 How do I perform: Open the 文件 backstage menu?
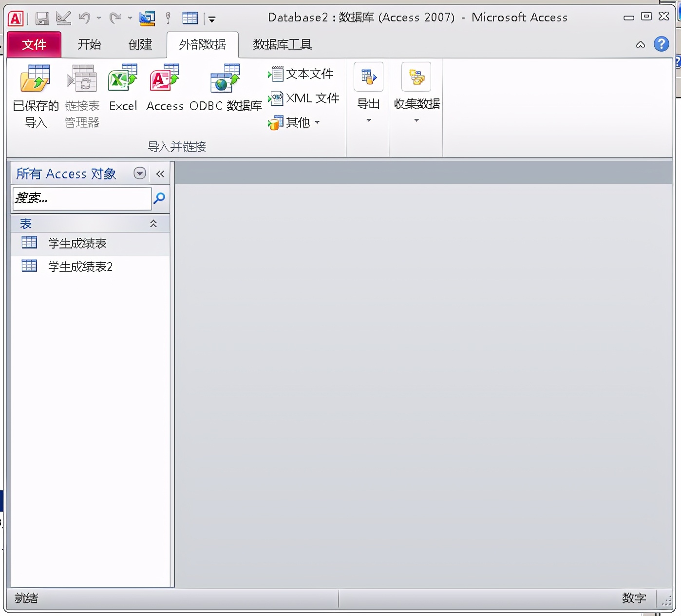pyautogui.click(x=34, y=44)
